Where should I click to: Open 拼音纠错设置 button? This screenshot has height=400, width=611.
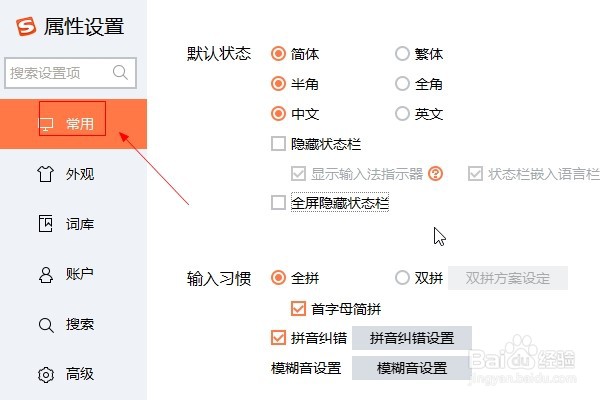(x=411, y=338)
